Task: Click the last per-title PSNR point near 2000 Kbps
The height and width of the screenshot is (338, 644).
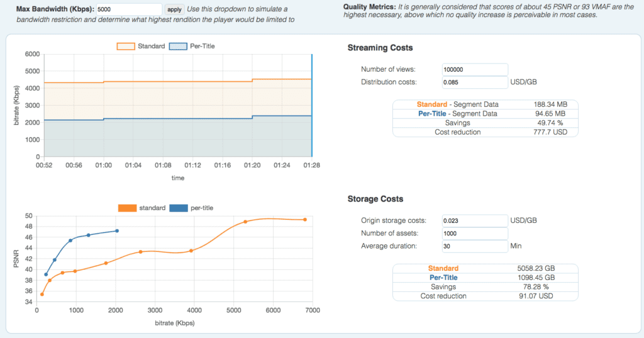Action: (x=117, y=231)
